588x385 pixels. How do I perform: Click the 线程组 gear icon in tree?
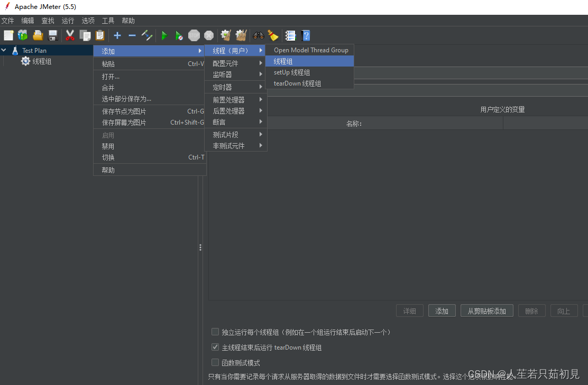tap(25, 61)
